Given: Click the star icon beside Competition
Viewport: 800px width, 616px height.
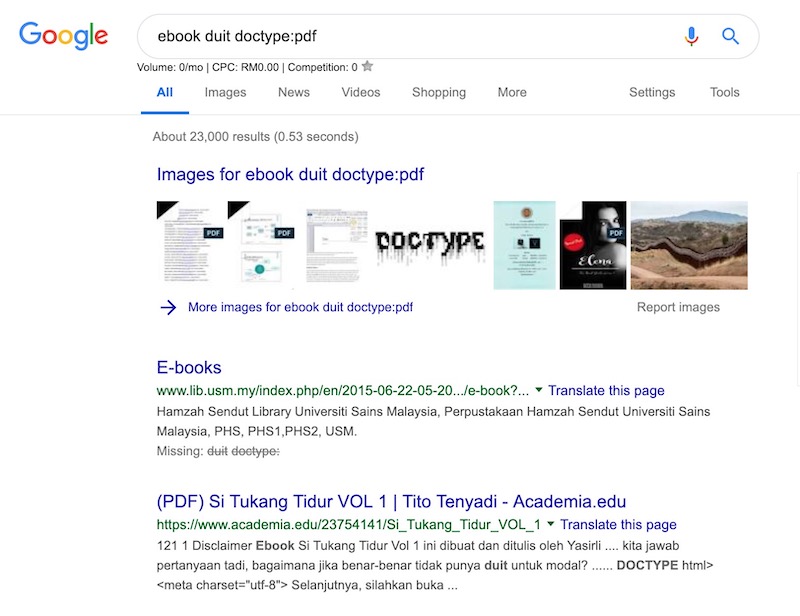Looking at the screenshot, I should coord(367,66).
